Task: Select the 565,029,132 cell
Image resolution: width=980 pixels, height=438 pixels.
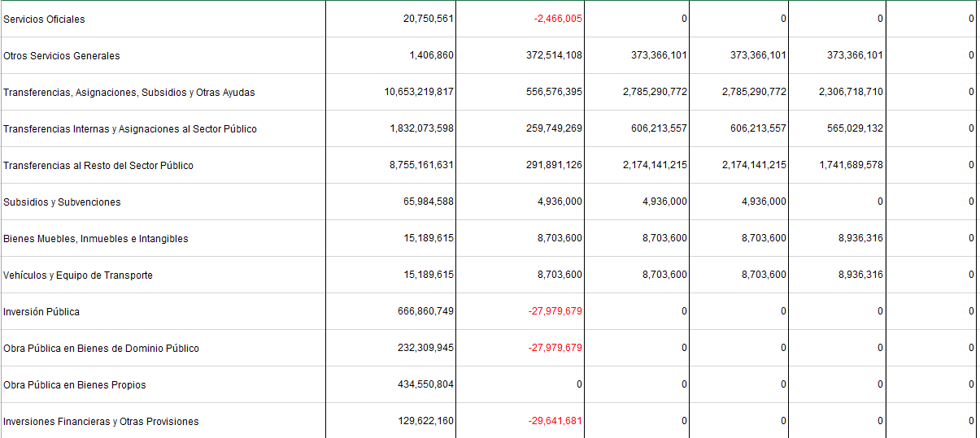Action: [x=837, y=128]
